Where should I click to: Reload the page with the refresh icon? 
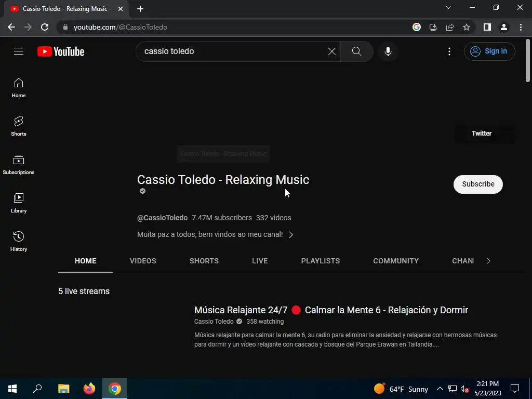pos(45,27)
